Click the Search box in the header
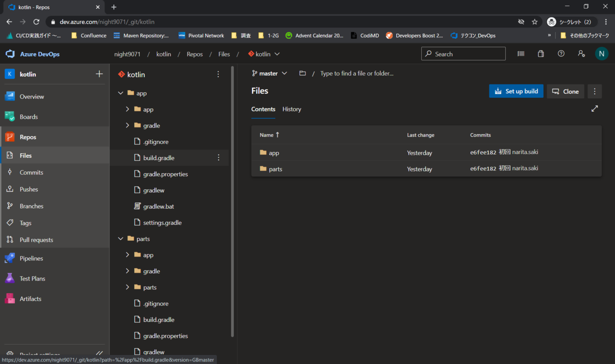Screen dimensions: 615x364 [463, 54]
